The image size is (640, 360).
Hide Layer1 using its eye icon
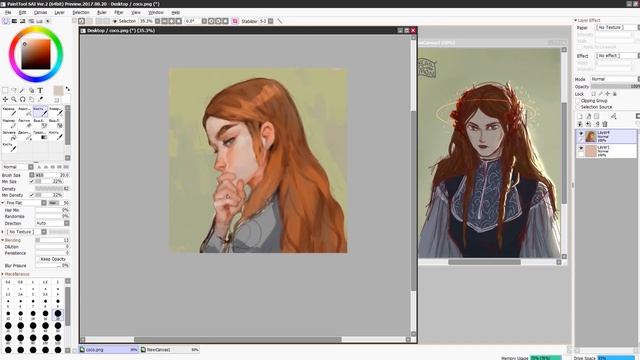581,148
